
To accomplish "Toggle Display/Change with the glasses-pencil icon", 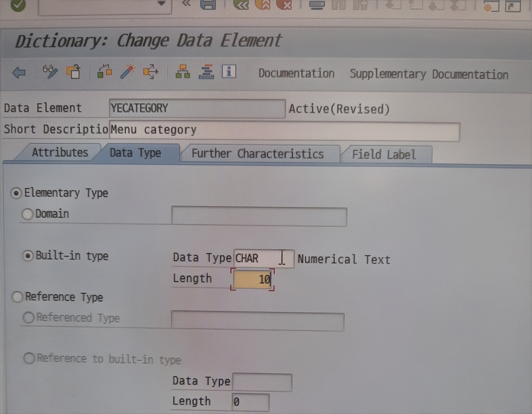I will (x=50, y=72).
